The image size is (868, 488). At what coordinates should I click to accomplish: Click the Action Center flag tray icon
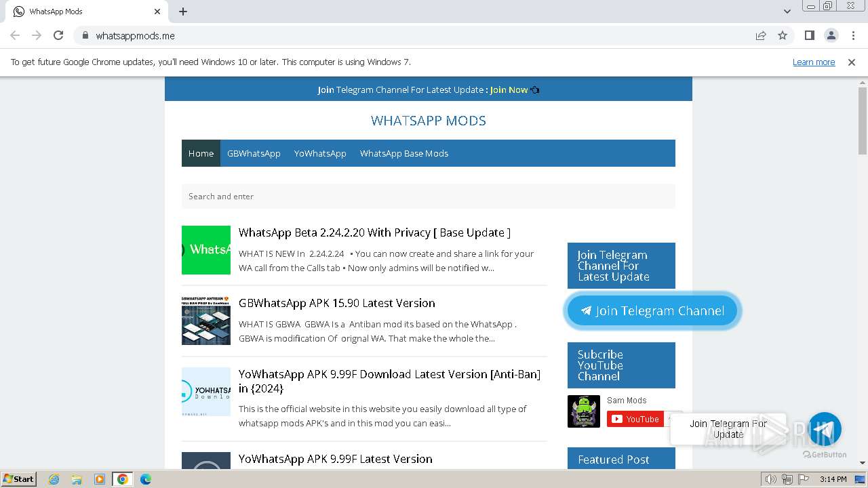click(802, 479)
